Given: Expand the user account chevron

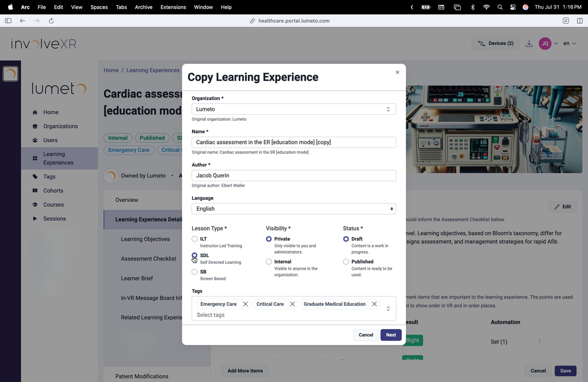Looking at the screenshot, I should pyautogui.click(x=556, y=44).
